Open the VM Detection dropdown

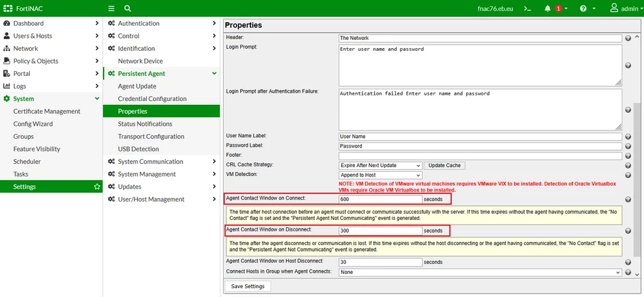coord(381,175)
